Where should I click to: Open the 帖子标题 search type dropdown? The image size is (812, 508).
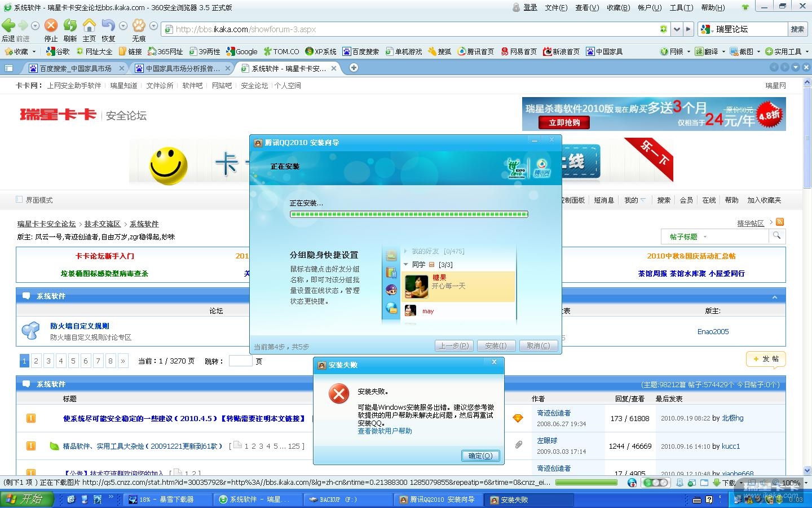click(705, 237)
